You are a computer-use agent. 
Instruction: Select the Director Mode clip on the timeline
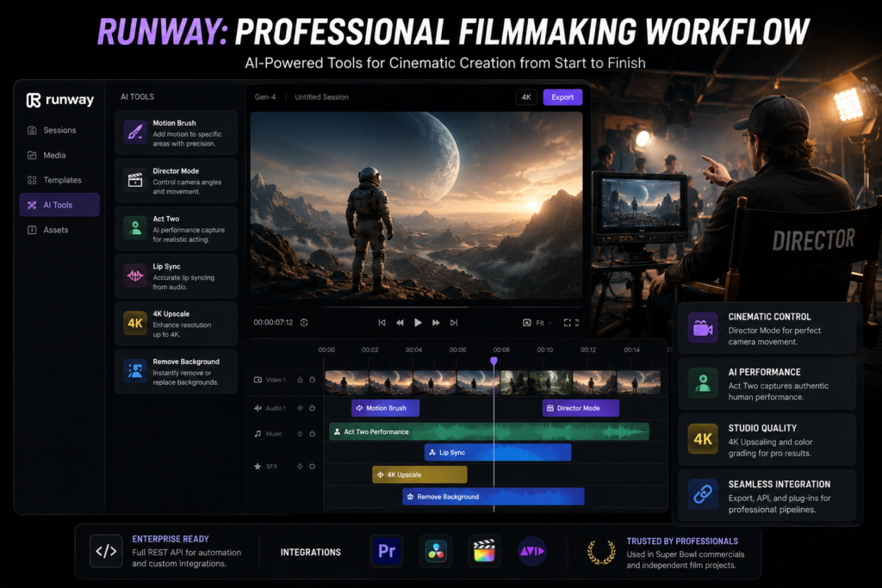click(x=581, y=408)
